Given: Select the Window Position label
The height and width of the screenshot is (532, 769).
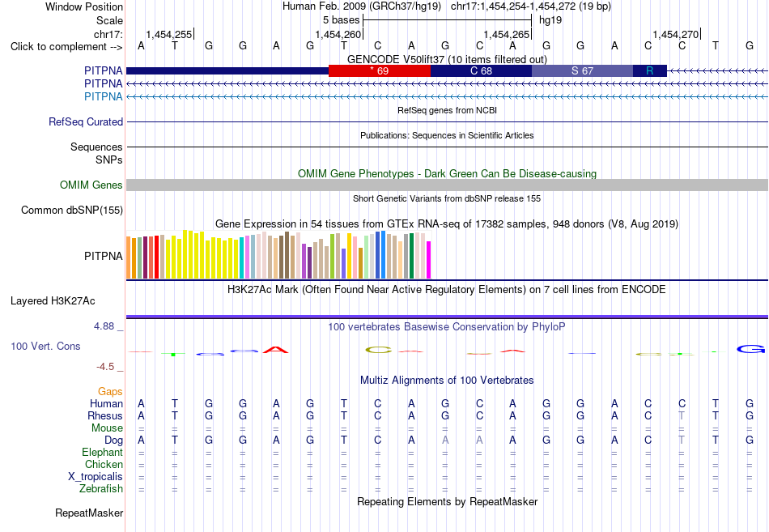Looking at the screenshot, I should coord(84,6).
